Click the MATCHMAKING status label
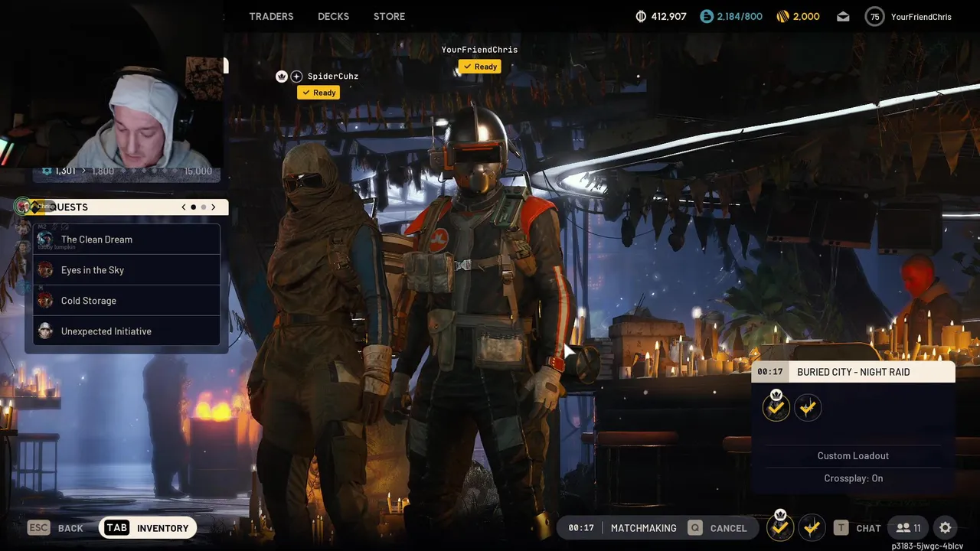The height and width of the screenshot is (551, 980). click(644, 528)
